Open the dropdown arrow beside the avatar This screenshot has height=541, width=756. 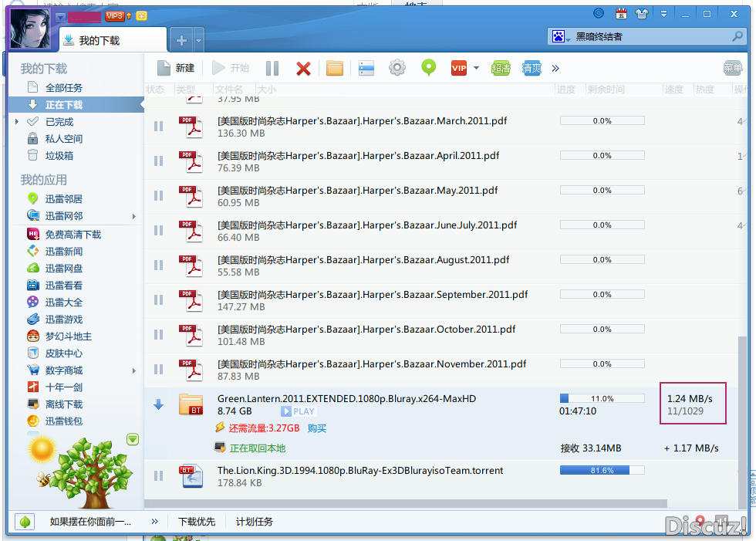click(x=60, y=17)
